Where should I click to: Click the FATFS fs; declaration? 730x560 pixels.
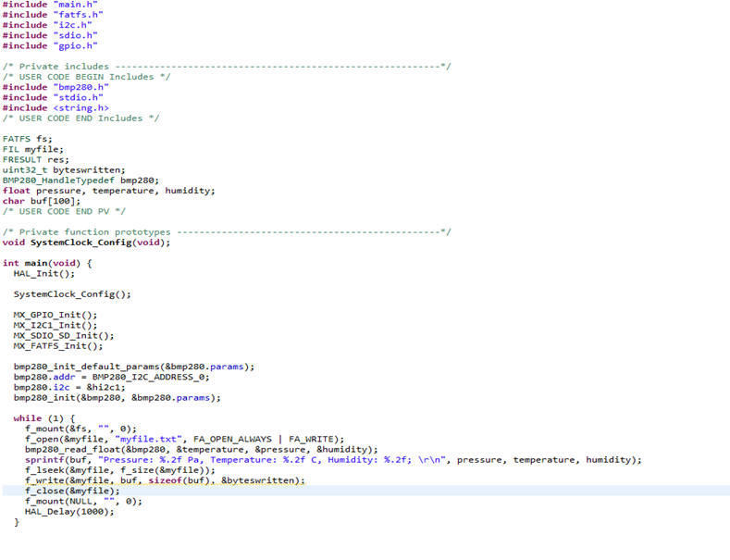(x=28, y=139)
